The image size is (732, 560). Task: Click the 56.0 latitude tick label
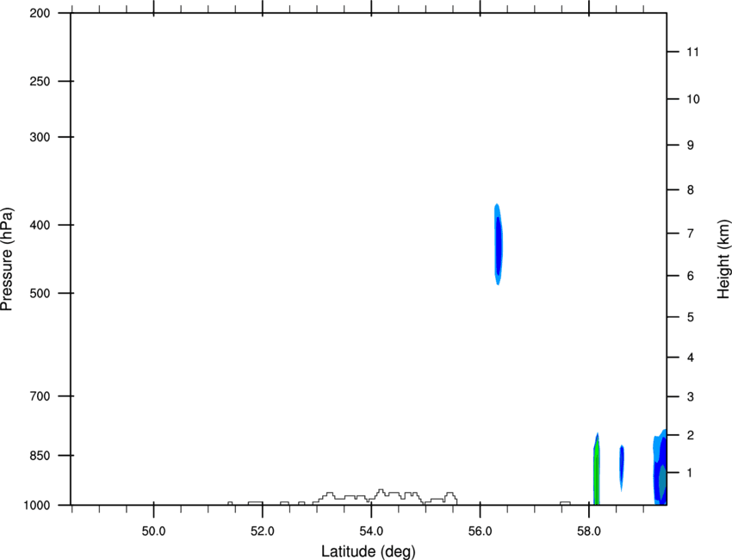pos(480,532)
